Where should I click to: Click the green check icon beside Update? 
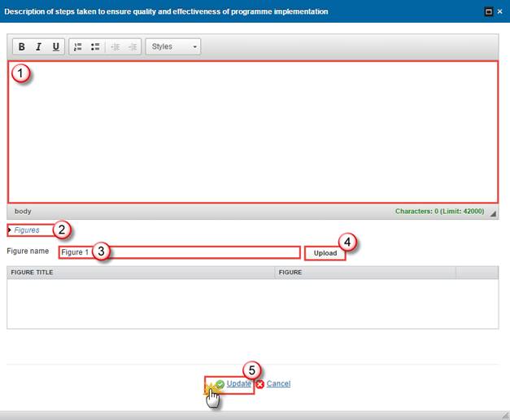coord(220,384)
